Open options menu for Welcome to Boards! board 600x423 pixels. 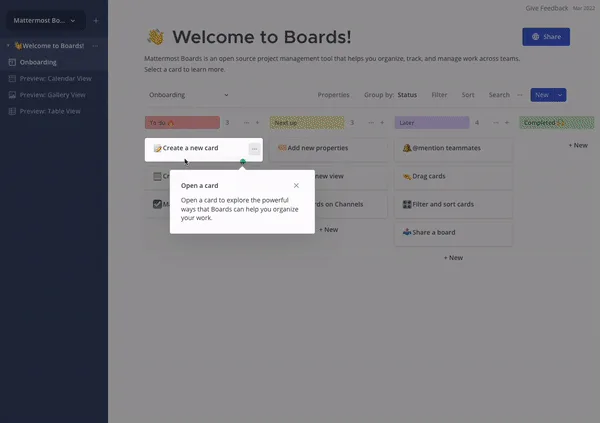click(x=95, y=46)
